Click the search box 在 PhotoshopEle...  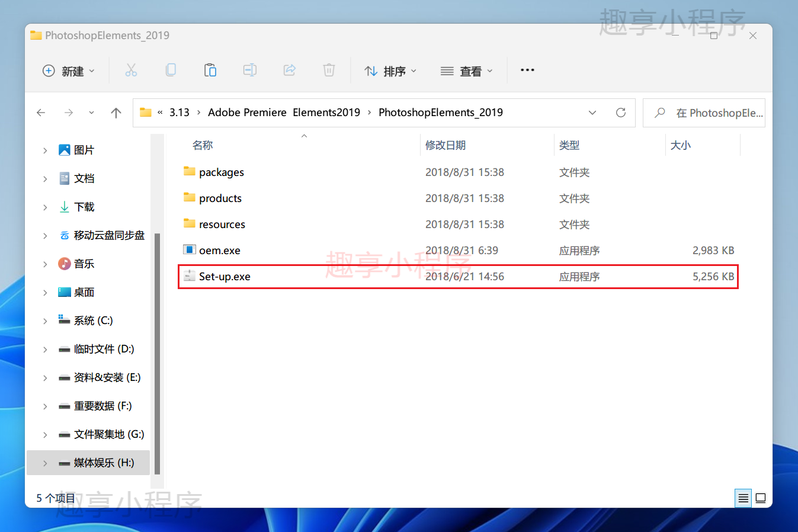coord(704,113)
